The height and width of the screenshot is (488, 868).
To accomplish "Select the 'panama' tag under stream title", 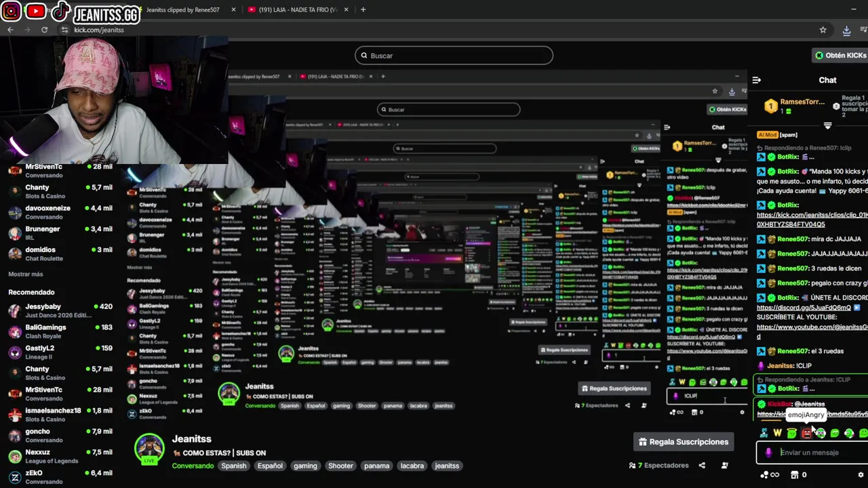I will 376,466.
